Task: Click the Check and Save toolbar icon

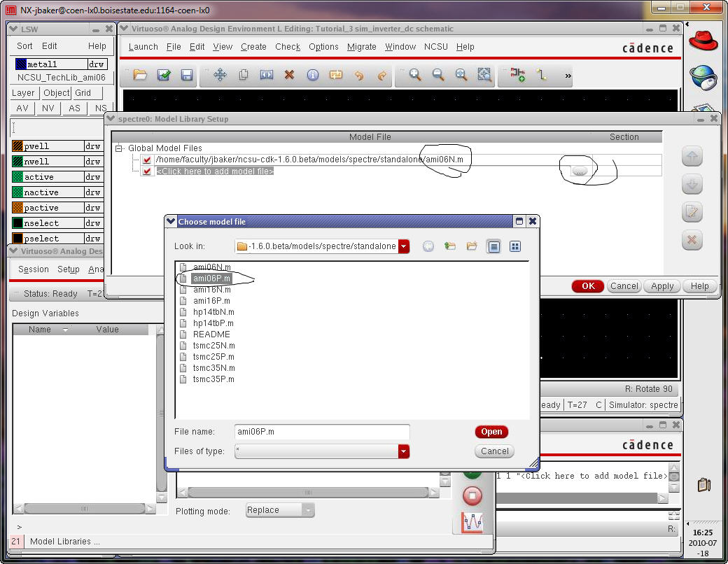Action: 163,75
